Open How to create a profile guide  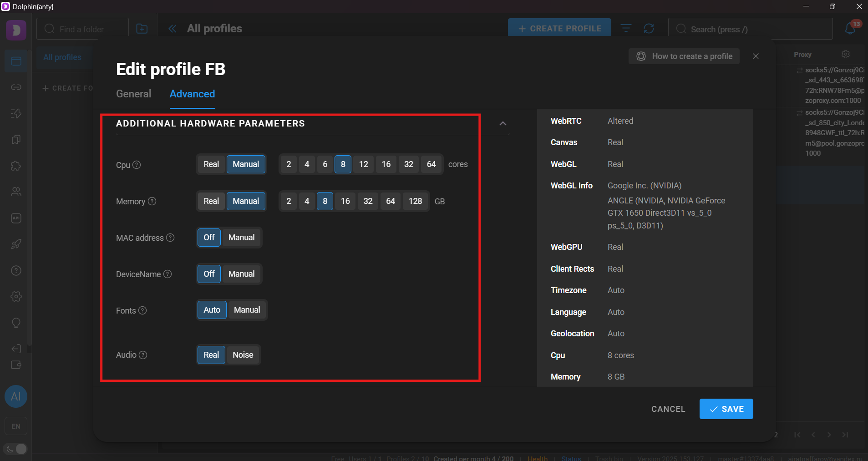[684, 56]
